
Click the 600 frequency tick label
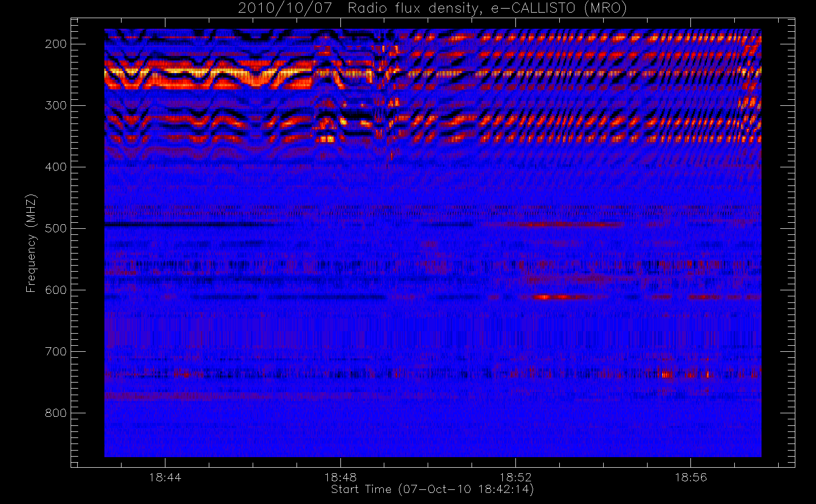56,290
